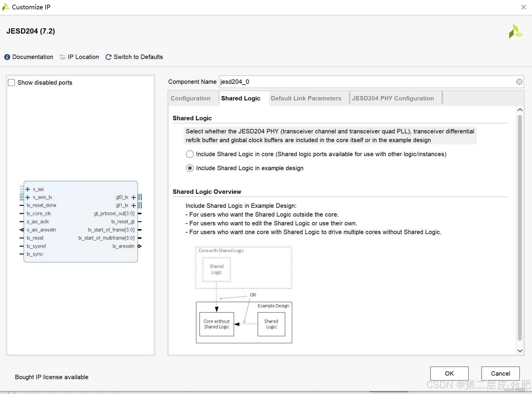Image resolution: width=532 pixels, height=394 pixels.
Task: Enable Show disabled ports checkbox
Action: 12,83
